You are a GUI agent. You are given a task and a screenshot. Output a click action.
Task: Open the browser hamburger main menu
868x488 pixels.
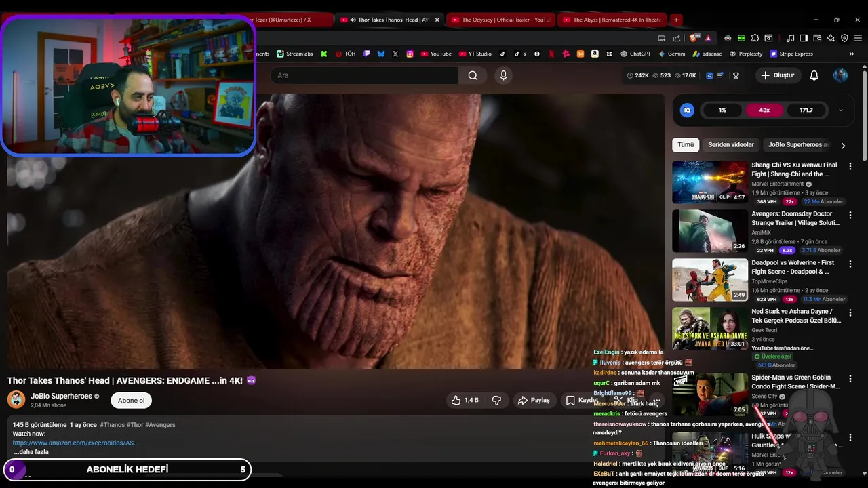click(x=858, y=38)
